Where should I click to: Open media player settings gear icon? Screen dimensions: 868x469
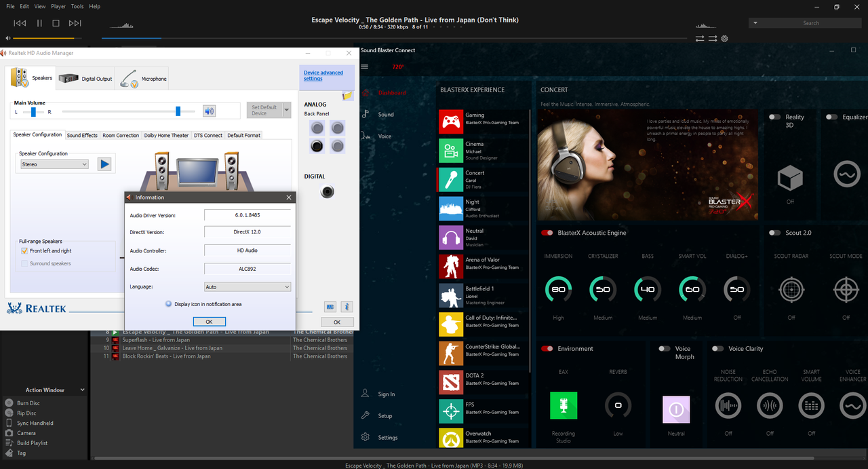[x=724, y=39]
